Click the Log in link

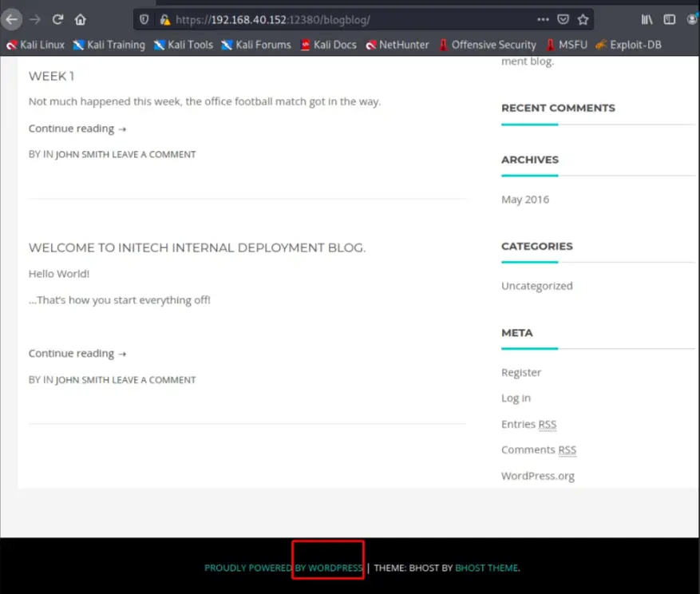[x=516, y=398]
